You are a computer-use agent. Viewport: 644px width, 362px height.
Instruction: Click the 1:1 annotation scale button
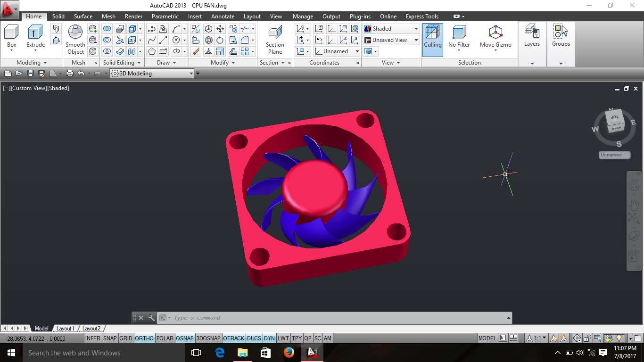click(537, 338)
